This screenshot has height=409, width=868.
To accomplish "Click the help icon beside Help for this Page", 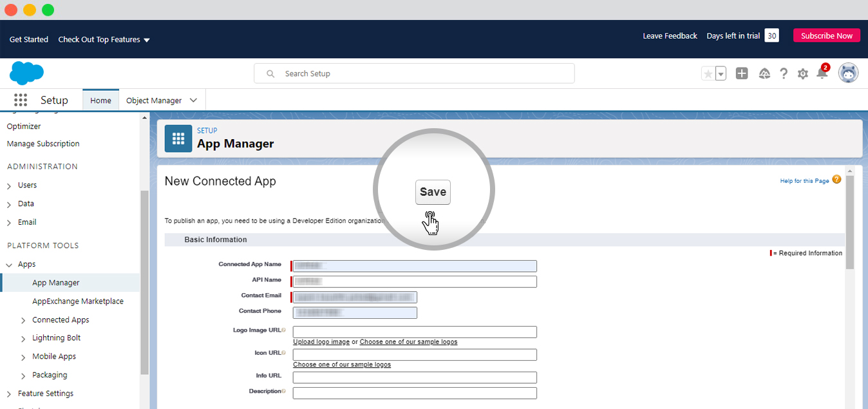I will (x=836, y=180).
